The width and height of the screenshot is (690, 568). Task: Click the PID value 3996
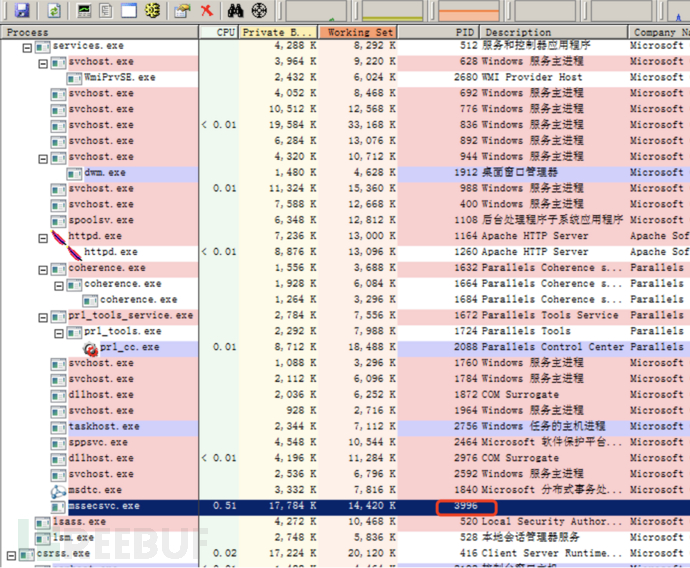click(x=466, y=506)
